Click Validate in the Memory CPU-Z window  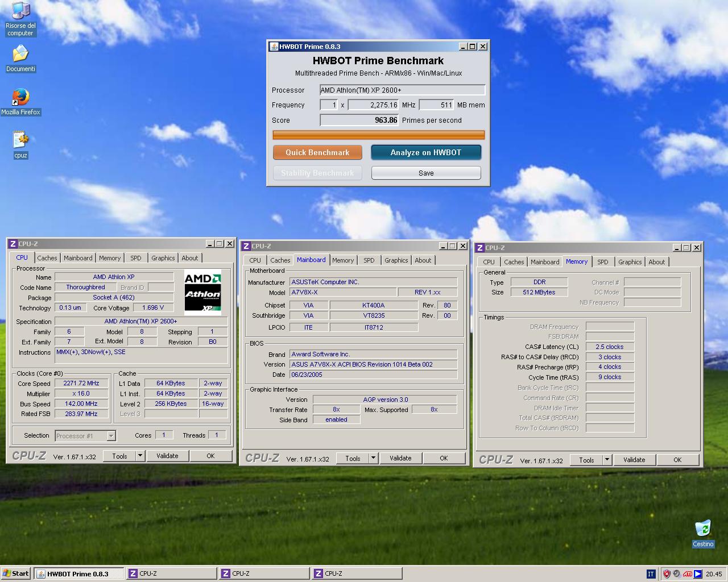tap(634, 460)
